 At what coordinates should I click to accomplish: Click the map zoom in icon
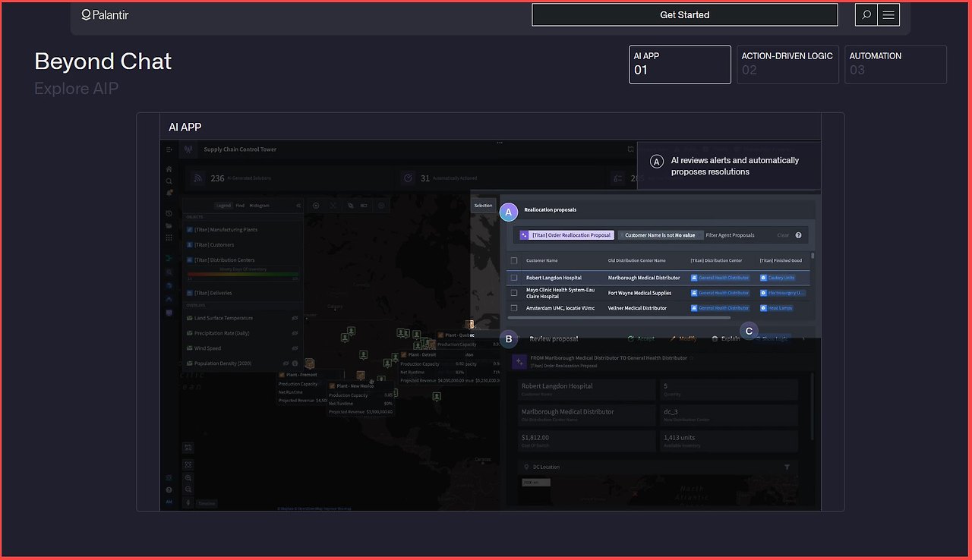tap(188, 479)
